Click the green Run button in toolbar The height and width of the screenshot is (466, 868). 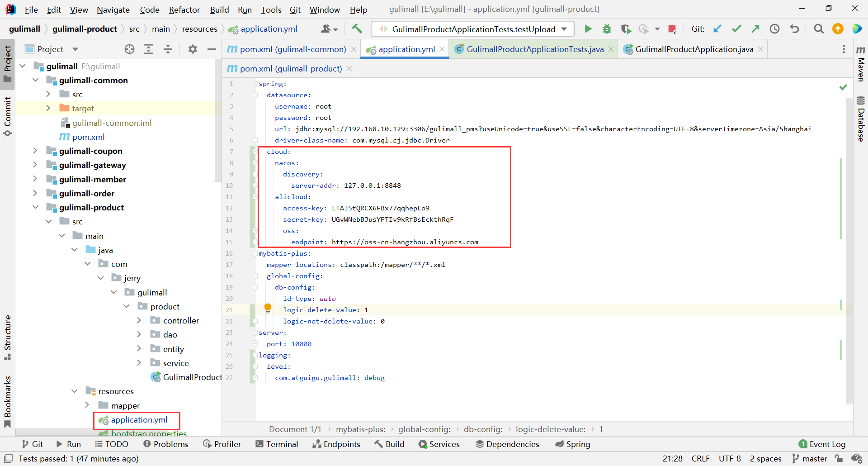point(588,29)
